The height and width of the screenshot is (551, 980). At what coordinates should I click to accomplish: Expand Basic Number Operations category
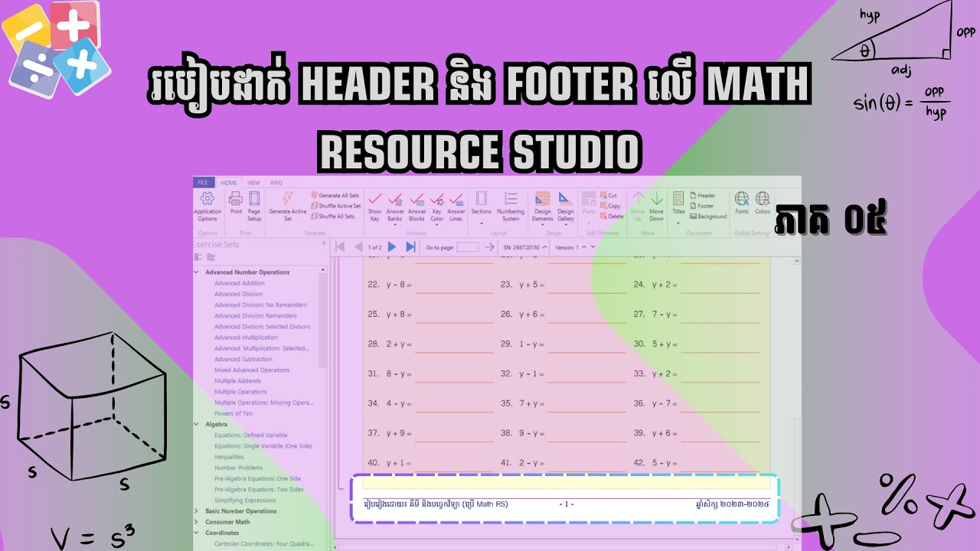(x=196, y=511)
